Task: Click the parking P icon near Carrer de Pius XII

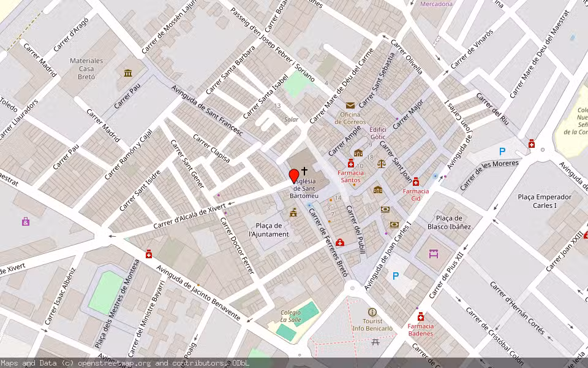Action: (x=395, y=276)
